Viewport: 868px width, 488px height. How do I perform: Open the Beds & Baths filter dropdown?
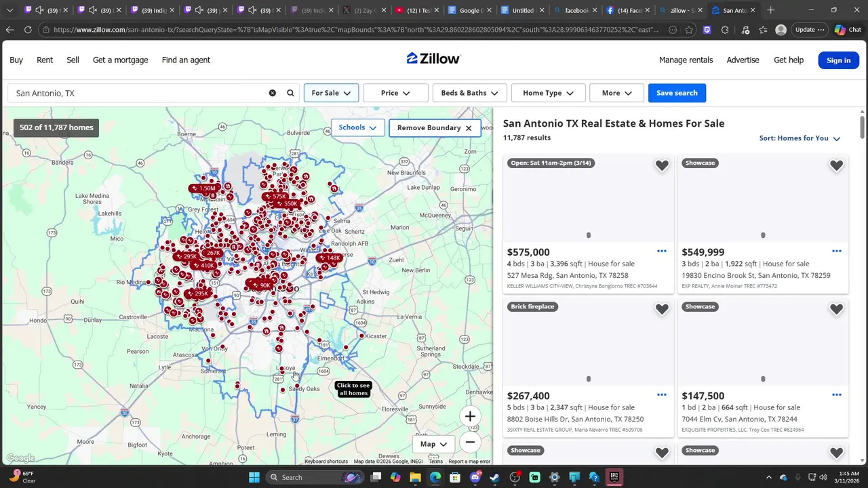coord(469,93)
